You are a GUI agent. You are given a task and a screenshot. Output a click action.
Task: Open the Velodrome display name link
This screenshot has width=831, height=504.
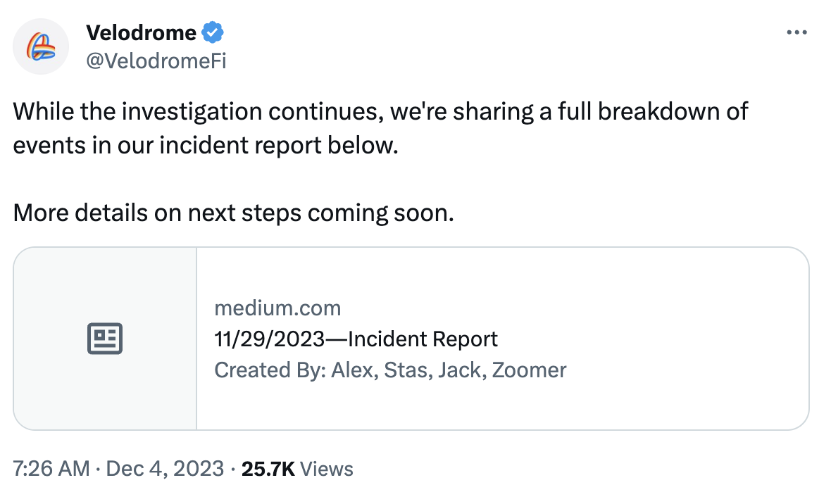click(141, 32)
